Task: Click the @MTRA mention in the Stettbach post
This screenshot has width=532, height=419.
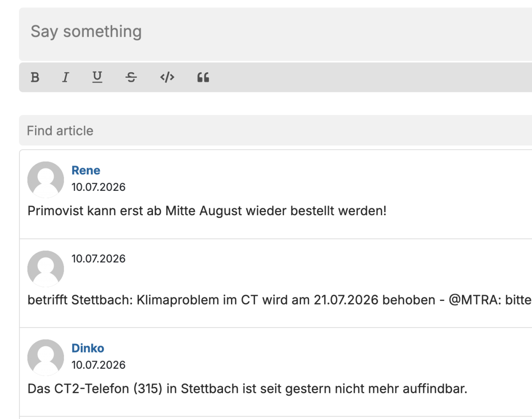Action: point(470,300)
